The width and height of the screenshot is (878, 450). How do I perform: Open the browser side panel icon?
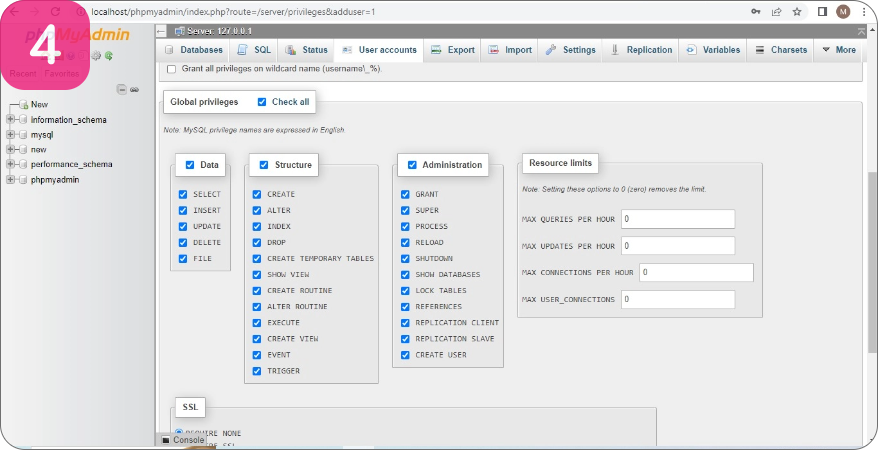pos(823,12)
